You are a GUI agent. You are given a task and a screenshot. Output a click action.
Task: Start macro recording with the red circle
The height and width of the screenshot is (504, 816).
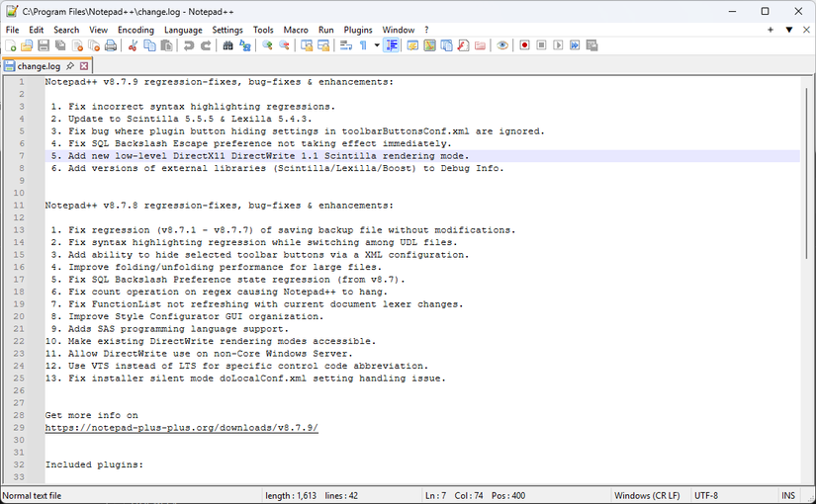525,45
